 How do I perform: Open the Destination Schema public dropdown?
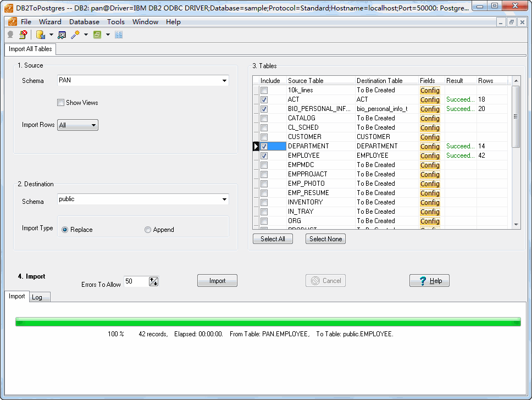coord(224,199)
